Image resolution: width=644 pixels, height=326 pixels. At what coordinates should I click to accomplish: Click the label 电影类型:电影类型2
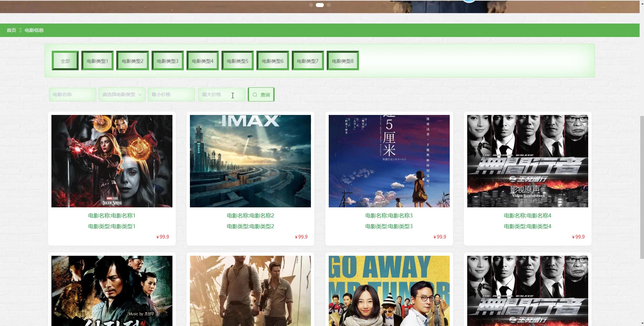coord(250,226)
